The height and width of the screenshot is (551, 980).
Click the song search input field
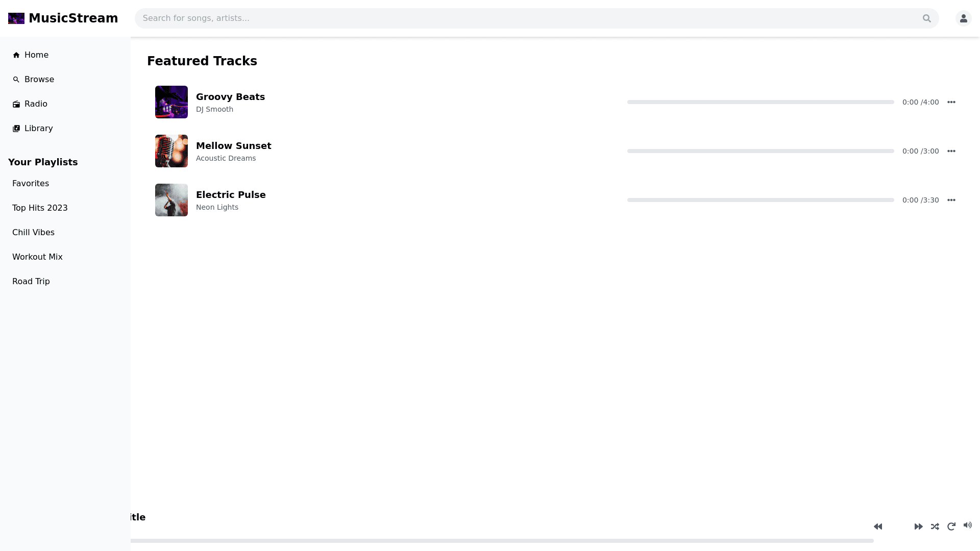click(x=526, y=18)
